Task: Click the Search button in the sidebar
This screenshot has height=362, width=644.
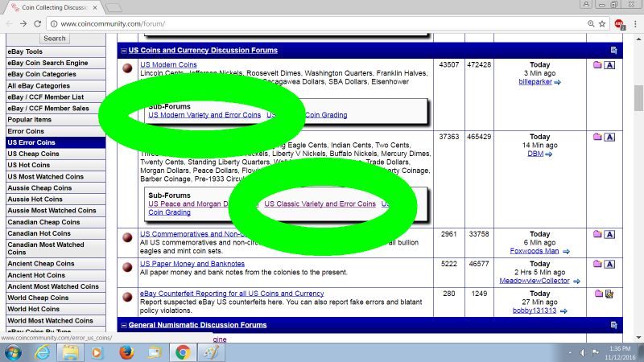Action: (x=55, y=38)
